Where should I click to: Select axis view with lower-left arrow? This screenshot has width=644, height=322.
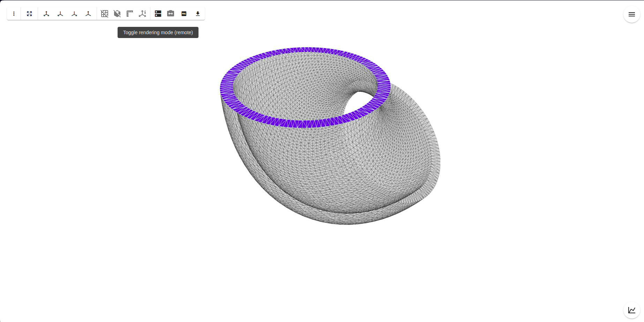pyautogui.click(x=60, y=14)
